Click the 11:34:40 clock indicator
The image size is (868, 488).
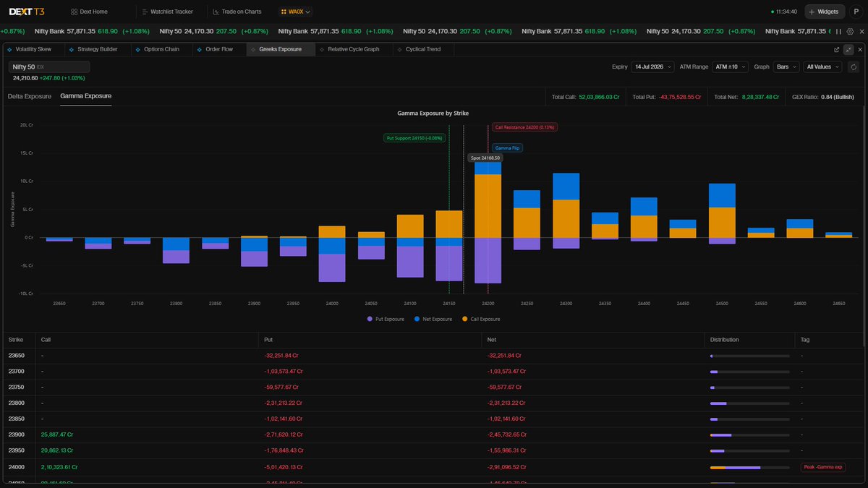pyautogui.click(x=784, y=12)
